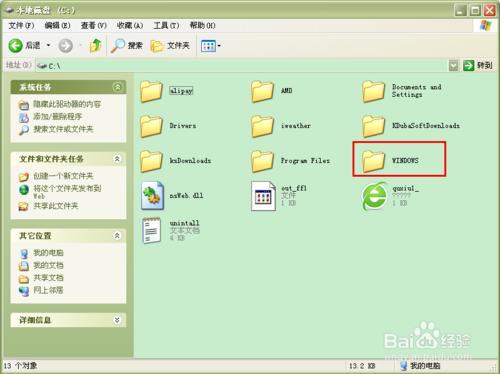Go to 共享文档 in Other Places
Viewport: 500px width, 374px height.
[x=48, y=278]
